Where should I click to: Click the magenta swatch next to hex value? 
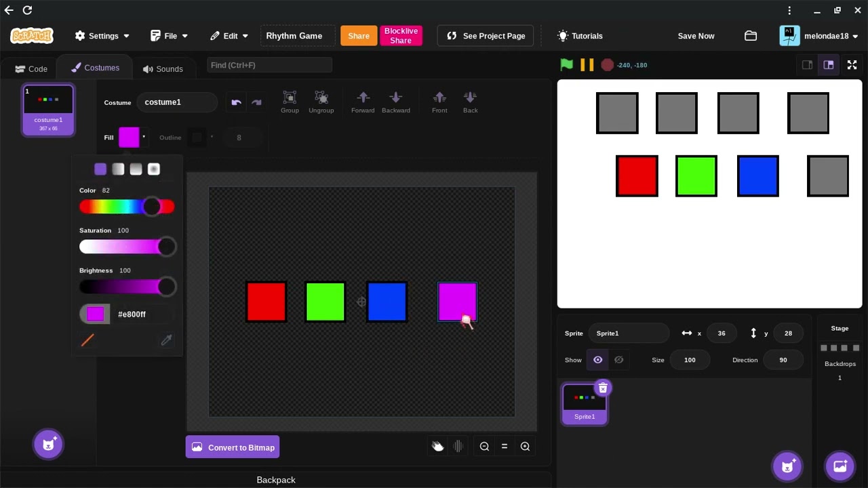point(95,314)
